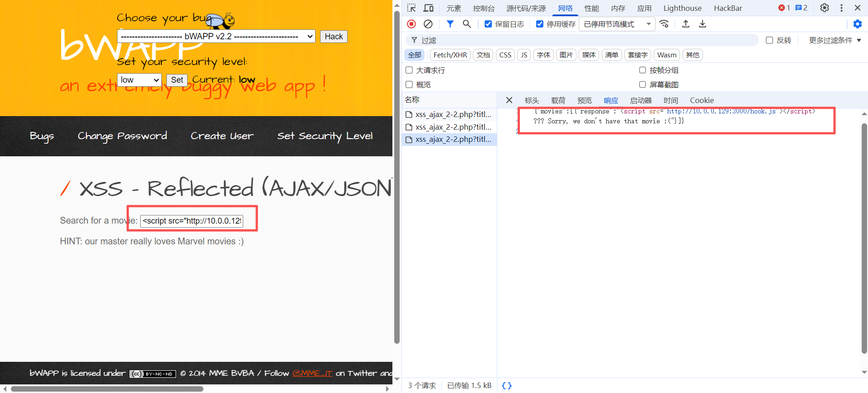Click the import HAR upload icon
868x393 pixels.
pos(686,24)
